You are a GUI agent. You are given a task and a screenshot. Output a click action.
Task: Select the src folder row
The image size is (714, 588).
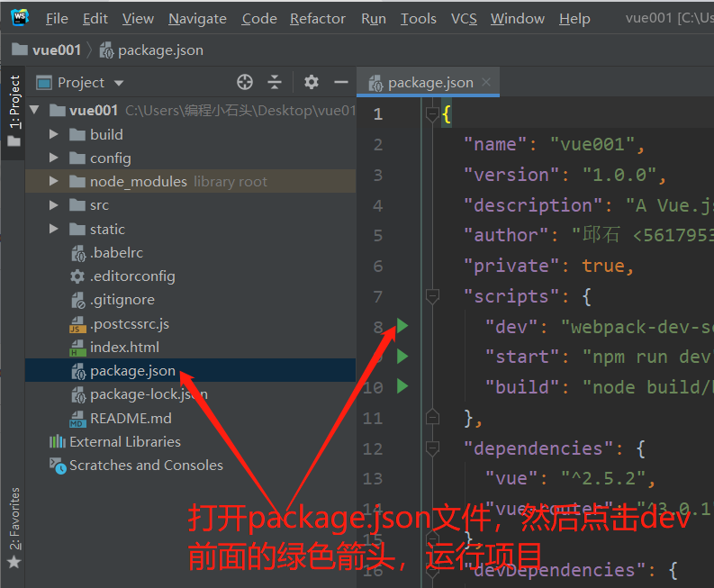[x=190, y=205]
